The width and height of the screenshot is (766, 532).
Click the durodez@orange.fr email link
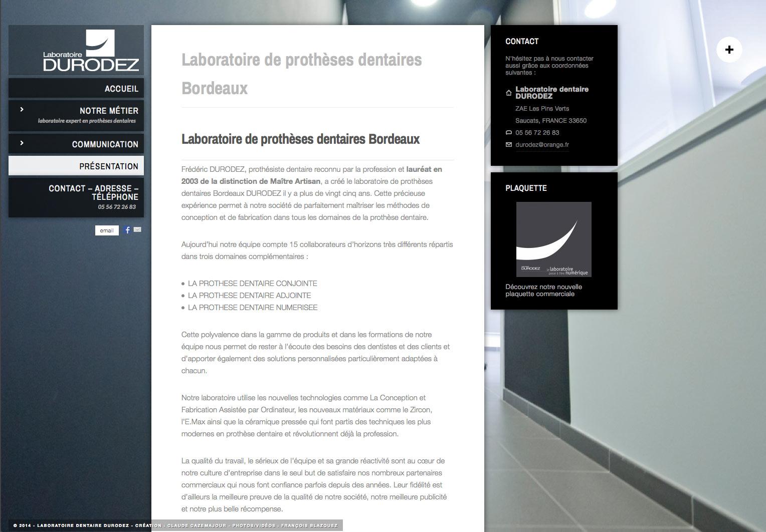point(542,145)
